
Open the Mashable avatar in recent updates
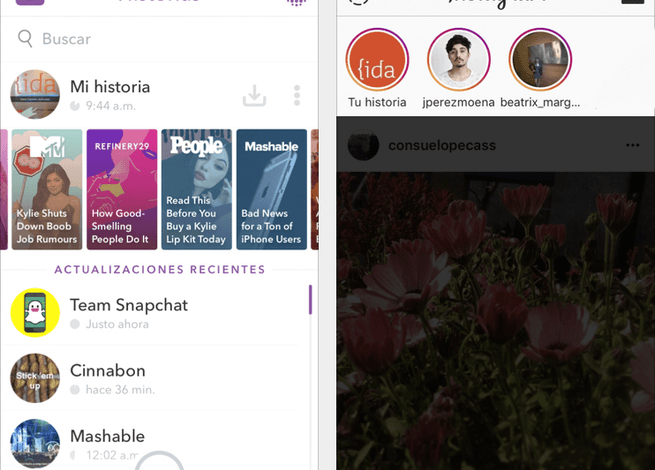(35, 443)
